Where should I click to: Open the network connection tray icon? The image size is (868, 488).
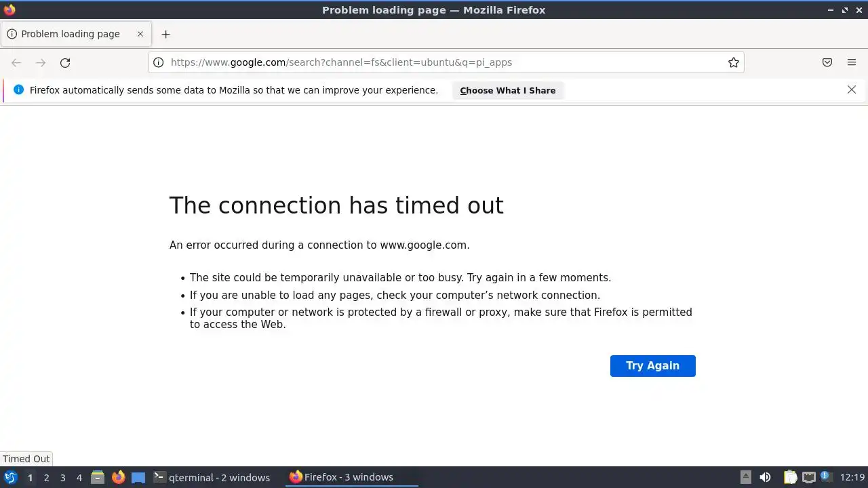click(x=808, y=477)
